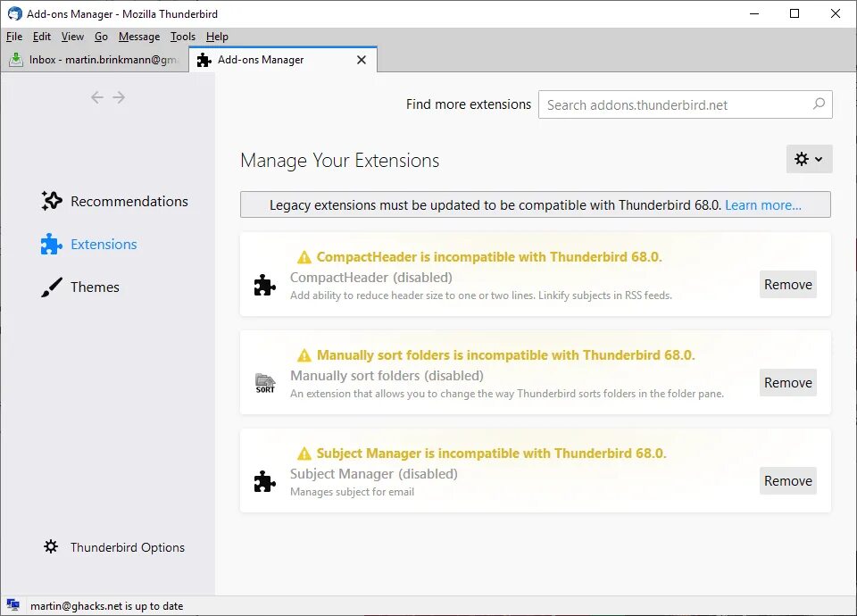Viewport: 857px width, 616px height.
Task: Click the 'Add ability to reduce header size' description
Action: coord(481,296)
